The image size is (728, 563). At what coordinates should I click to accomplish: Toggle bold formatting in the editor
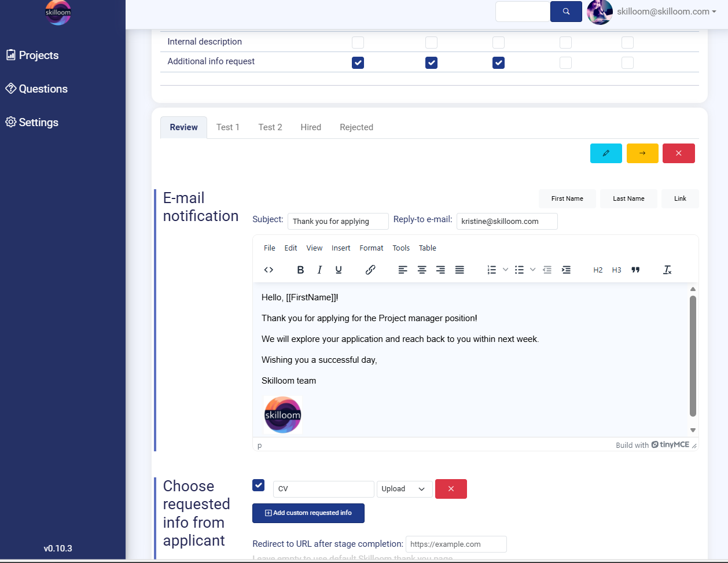(300, 270)
